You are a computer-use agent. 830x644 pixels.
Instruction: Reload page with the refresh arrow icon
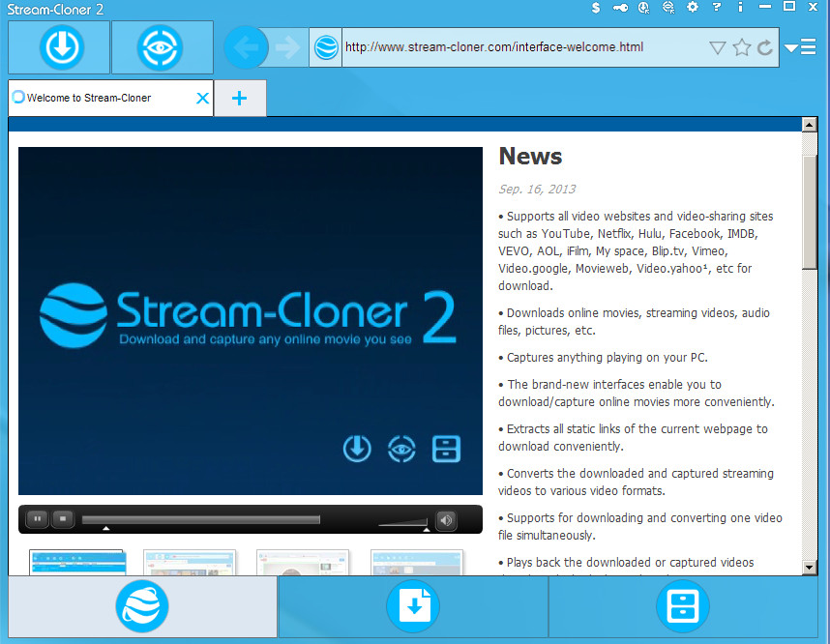point(764,47)
